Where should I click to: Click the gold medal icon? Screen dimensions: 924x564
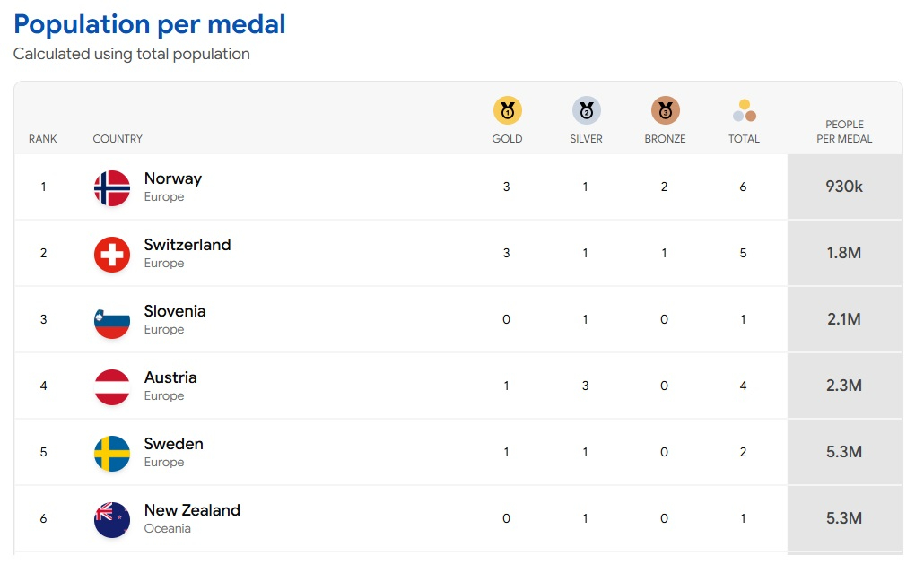tap(507, 111)
